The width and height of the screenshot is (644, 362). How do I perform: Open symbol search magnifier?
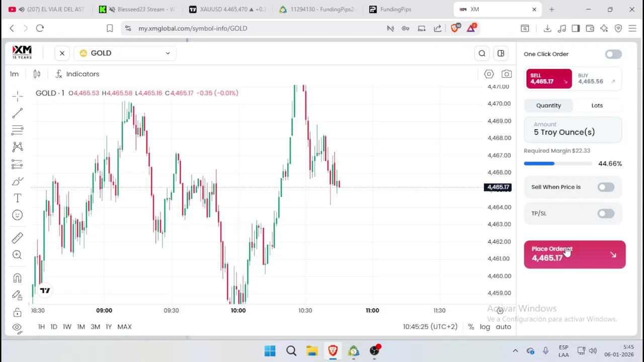(x=482, y=53)
